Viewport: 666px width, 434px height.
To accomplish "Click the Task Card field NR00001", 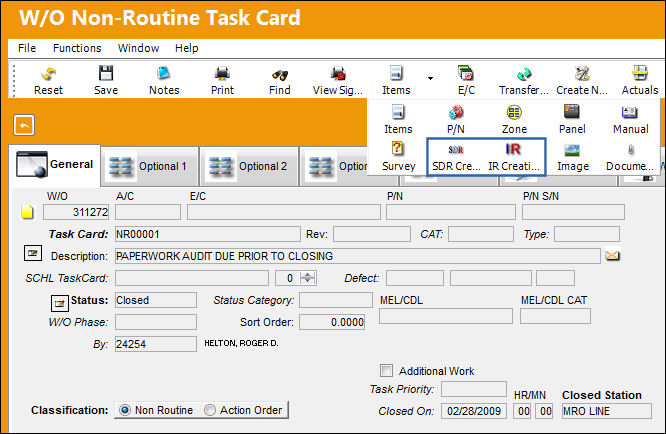I will (207, 234).
